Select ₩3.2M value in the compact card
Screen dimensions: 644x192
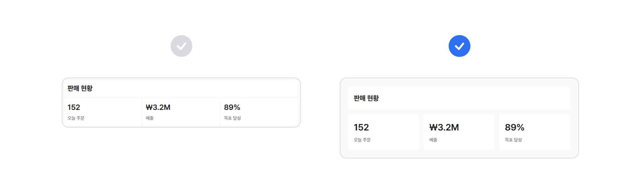pos(158,107)
